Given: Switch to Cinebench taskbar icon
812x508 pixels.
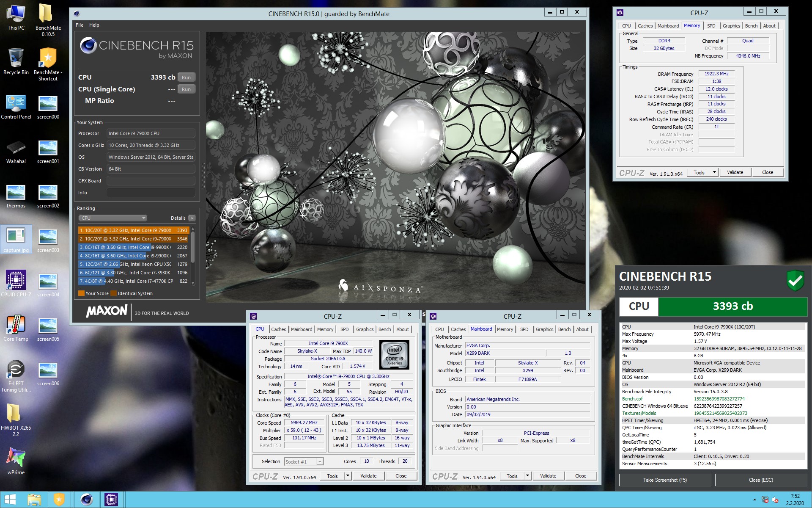Looking at the screenshot, I should 87,500.
